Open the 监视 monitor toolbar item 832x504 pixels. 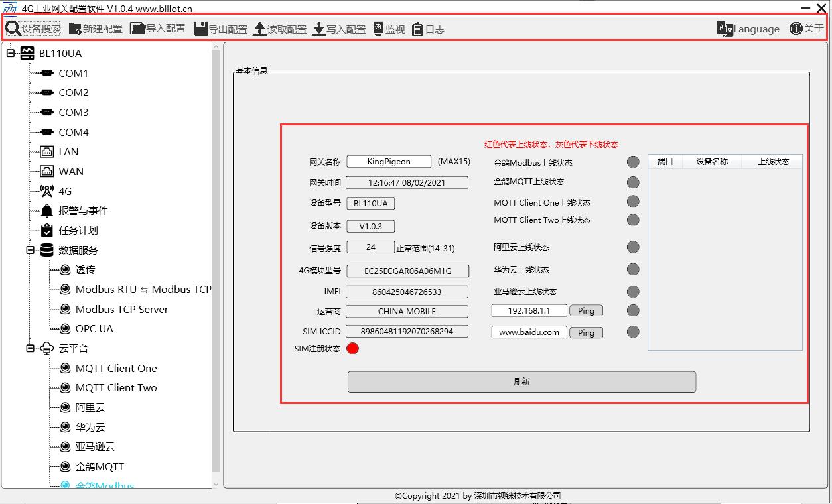[388, 29]
